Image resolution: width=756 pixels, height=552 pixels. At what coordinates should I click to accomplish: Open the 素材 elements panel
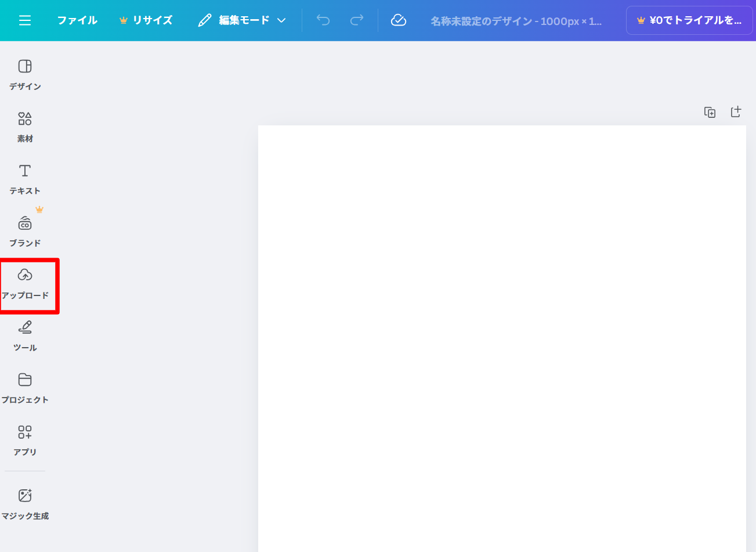pos(25,127)
